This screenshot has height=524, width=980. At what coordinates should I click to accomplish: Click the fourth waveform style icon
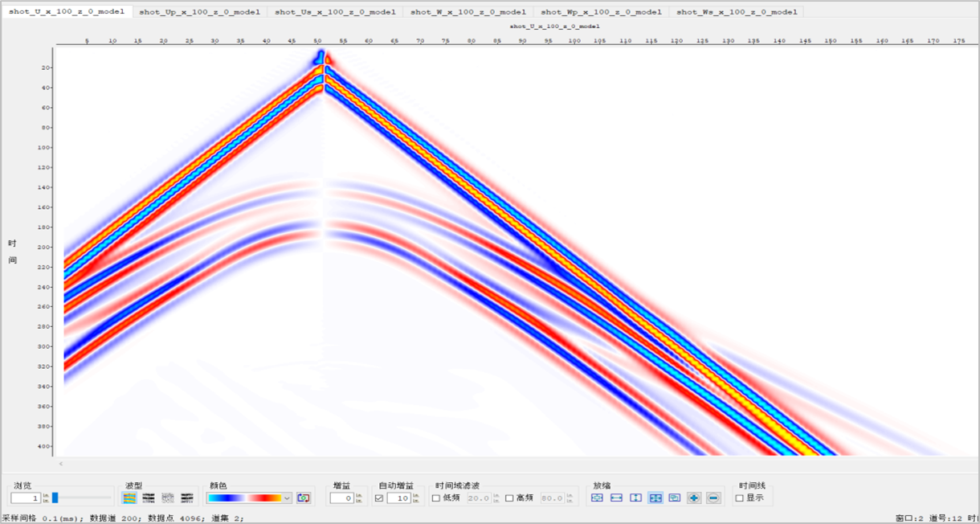tap(187, 498)
